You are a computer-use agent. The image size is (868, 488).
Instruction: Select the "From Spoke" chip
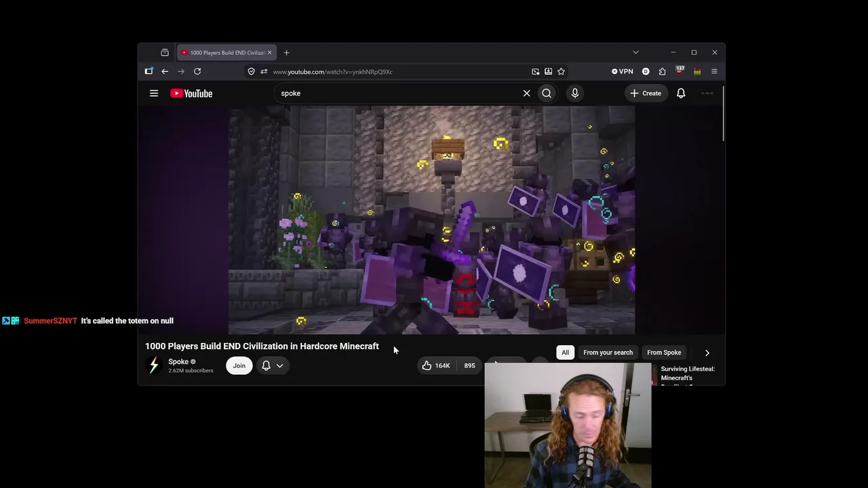point(664,352)
